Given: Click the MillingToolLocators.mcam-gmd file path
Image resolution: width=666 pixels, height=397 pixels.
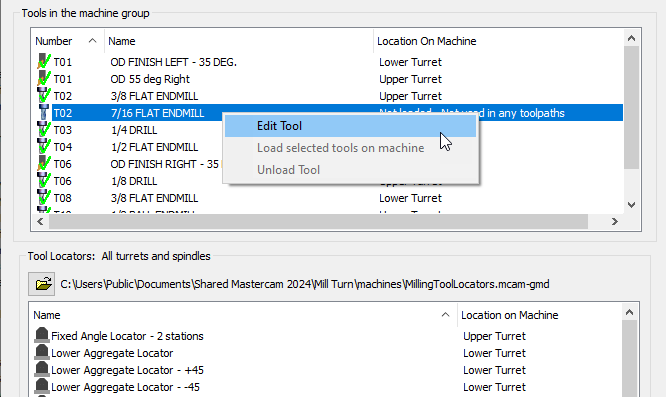Looking at the screenshot, I should coord(305,284).
